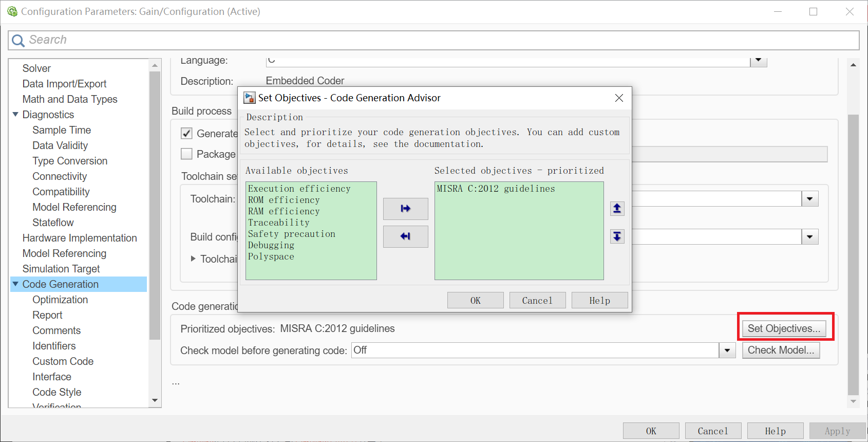Open Sample Time diagnostics
The image size is (868, 442).
[x=62, y=130]
